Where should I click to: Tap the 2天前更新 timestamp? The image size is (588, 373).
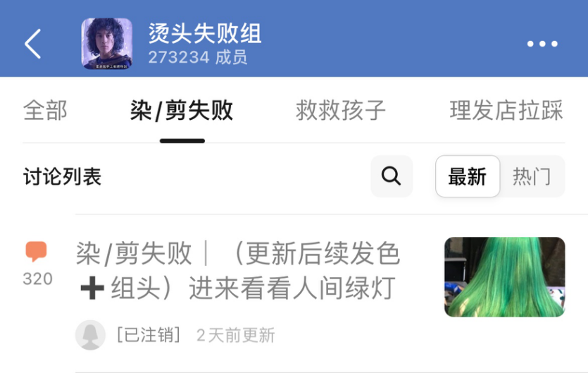point(235,336)
